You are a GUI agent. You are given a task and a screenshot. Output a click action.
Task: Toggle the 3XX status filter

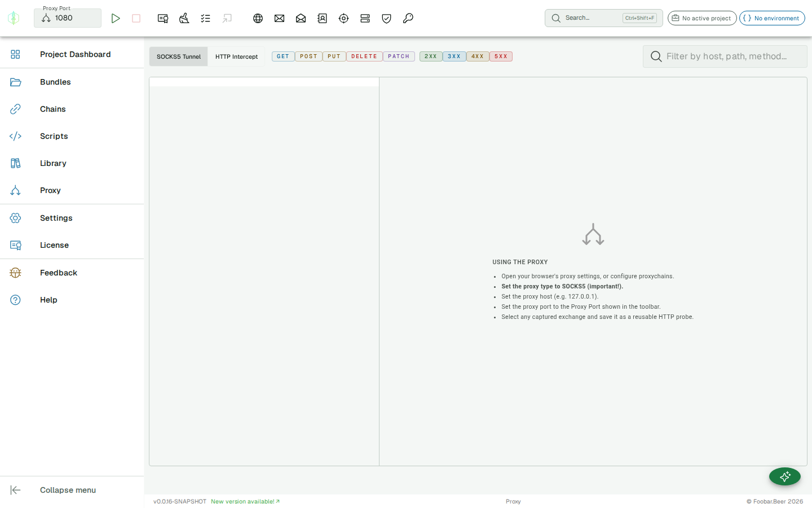click(454, 56)
